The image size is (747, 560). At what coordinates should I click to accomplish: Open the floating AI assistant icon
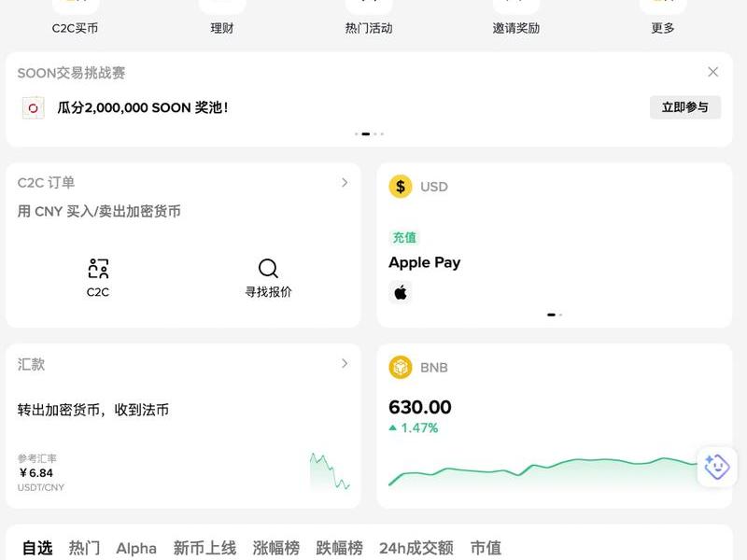717,467
